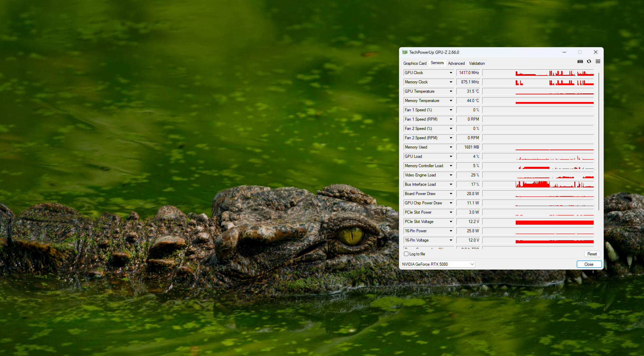
Task: Open the Validation tab
Action: click(x=477, y=63)
